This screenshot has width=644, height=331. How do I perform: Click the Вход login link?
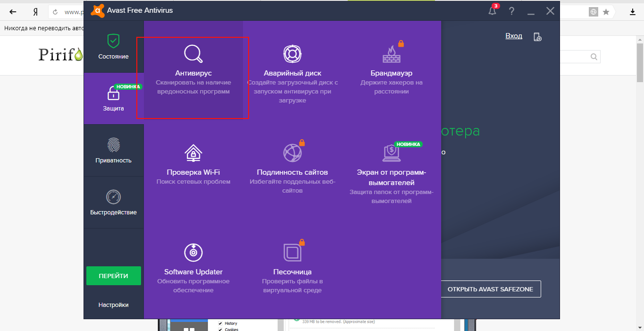pos(514,36)
